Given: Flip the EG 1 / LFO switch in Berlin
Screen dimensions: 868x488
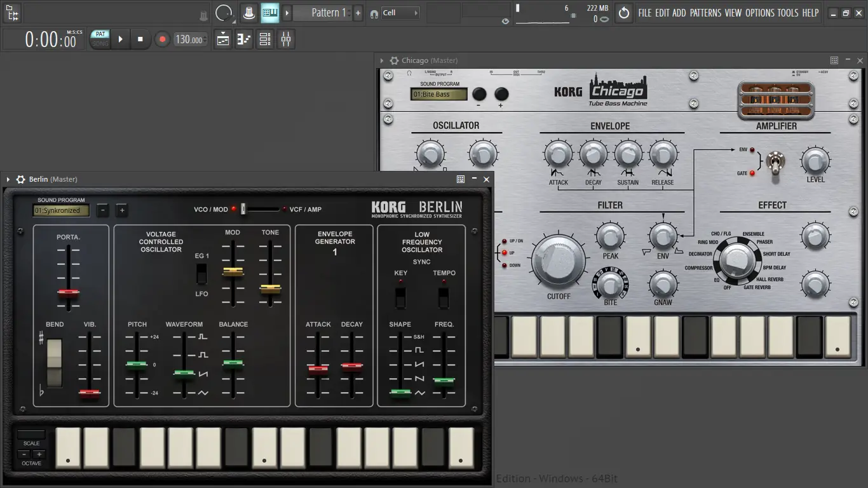Looking at the screenshot, I should coord(201,274).
